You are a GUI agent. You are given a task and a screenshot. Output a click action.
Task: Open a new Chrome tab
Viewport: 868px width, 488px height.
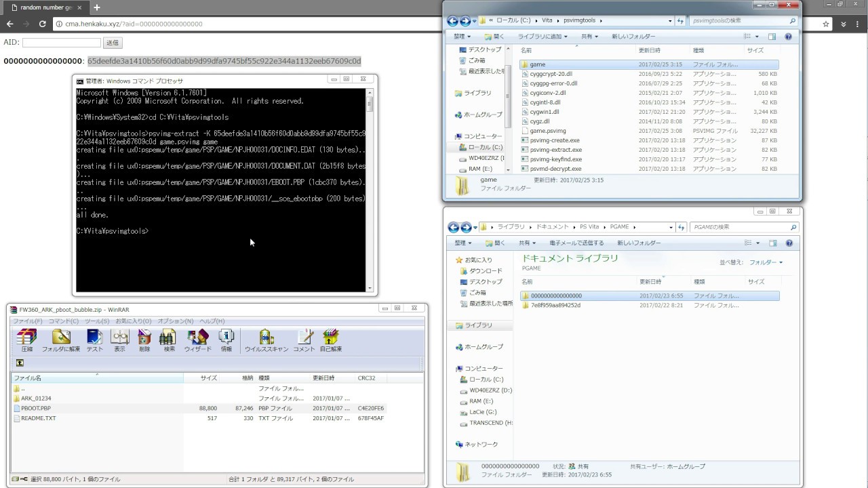(x=96, y=7)
